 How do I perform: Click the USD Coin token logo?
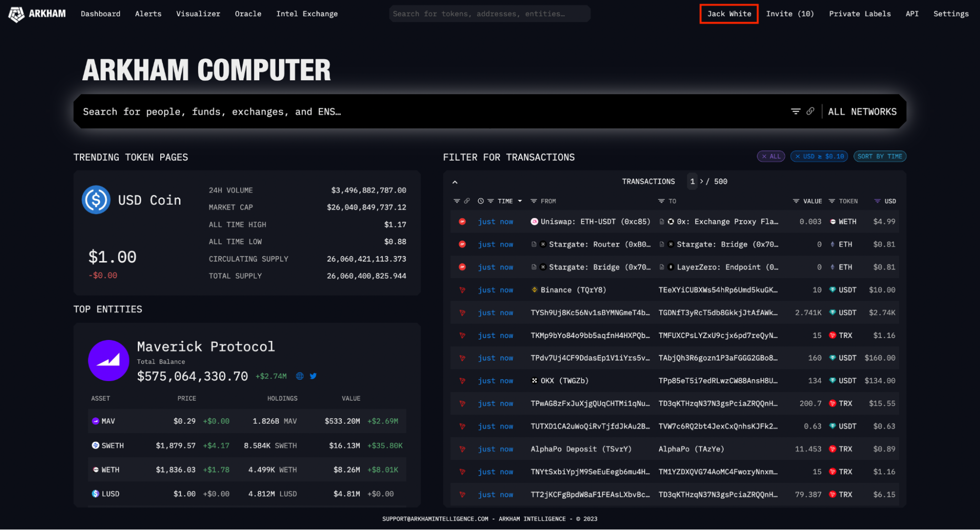(x=95, y=199)
